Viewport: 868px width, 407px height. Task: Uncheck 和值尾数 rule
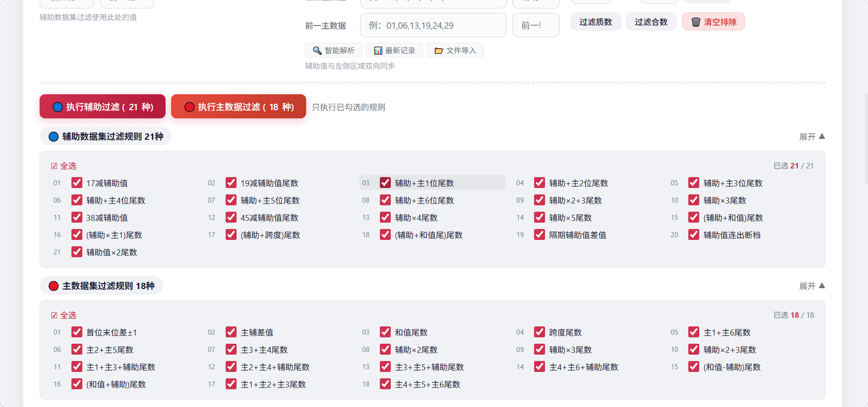[x=385, y=332]
